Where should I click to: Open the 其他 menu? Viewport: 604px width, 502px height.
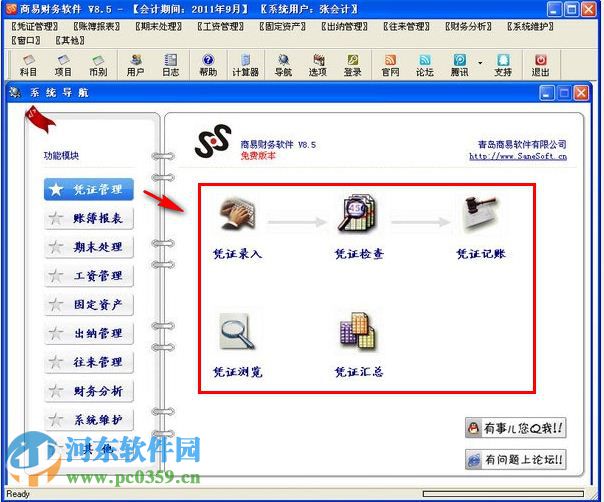[70, 40]
